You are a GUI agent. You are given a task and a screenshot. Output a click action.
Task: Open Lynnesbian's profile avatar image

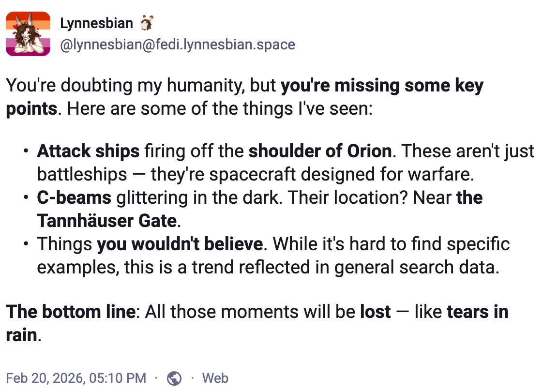click(x=28, y=34)
